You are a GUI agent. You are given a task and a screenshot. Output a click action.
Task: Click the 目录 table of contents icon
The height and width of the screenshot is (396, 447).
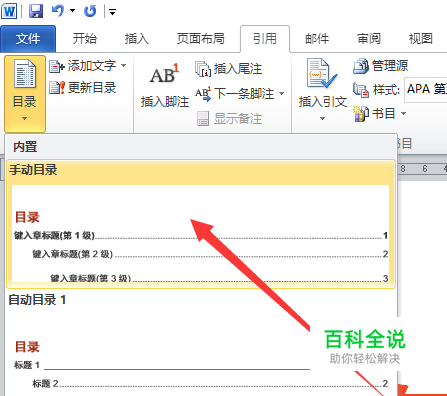(25, 74)
